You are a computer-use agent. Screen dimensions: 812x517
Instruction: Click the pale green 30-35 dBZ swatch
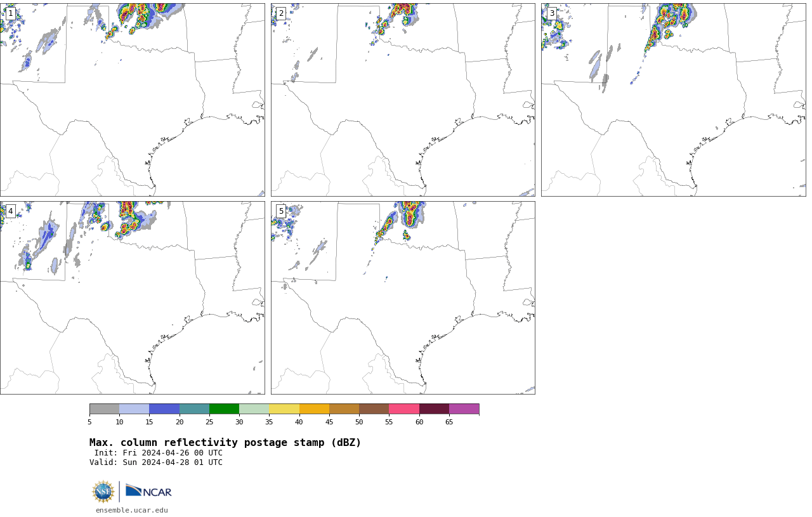(x=254, y=409)
